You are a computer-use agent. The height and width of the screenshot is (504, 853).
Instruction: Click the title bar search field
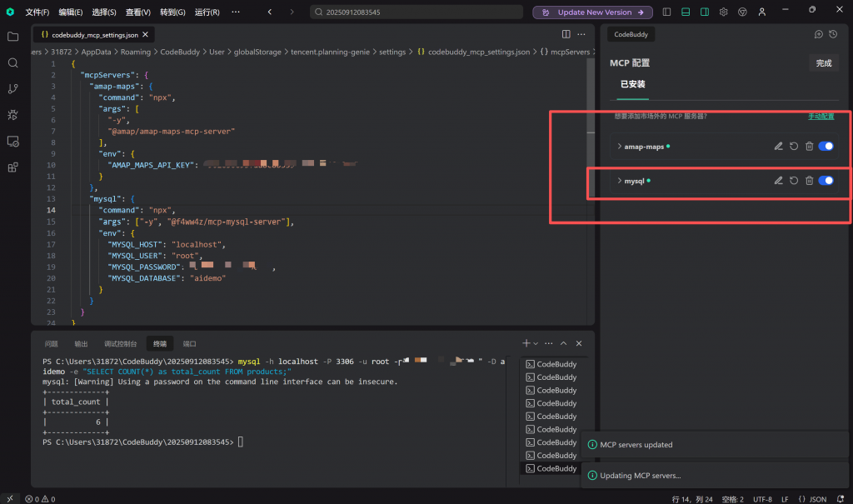pyautogui.click(x=417, y=12)
